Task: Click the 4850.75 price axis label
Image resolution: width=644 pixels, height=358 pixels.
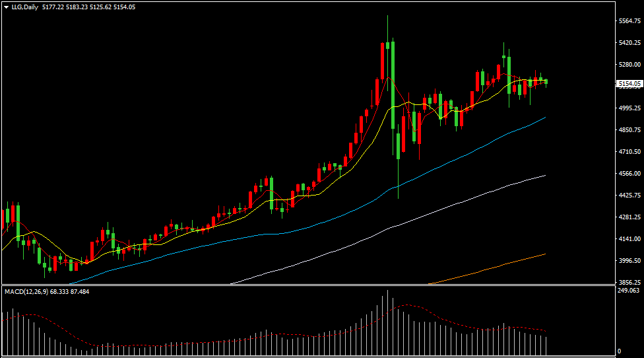Action: 629,130
